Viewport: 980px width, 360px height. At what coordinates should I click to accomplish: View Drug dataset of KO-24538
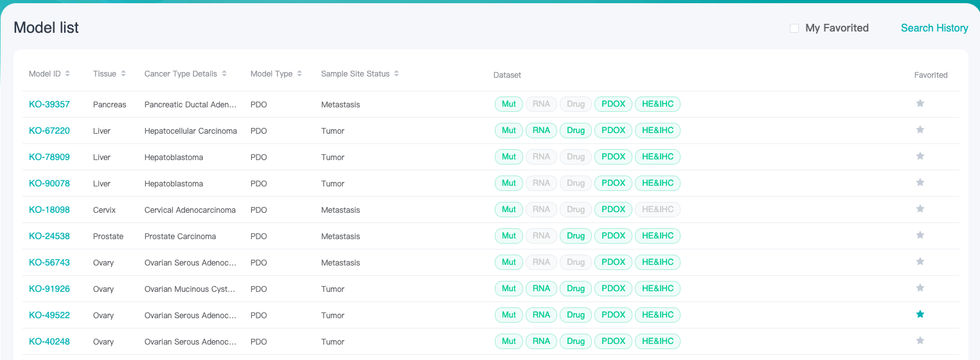click(576, 236)
